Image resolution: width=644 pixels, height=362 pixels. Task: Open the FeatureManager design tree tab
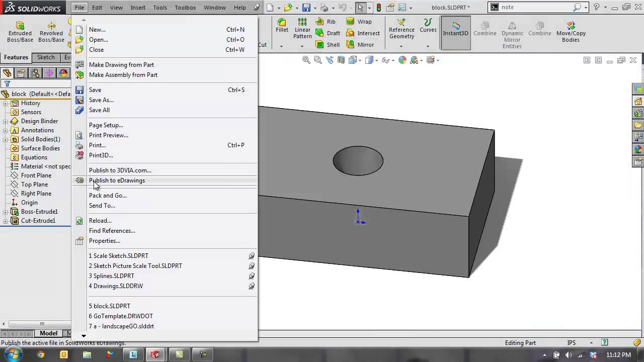(x=7, y=73)
